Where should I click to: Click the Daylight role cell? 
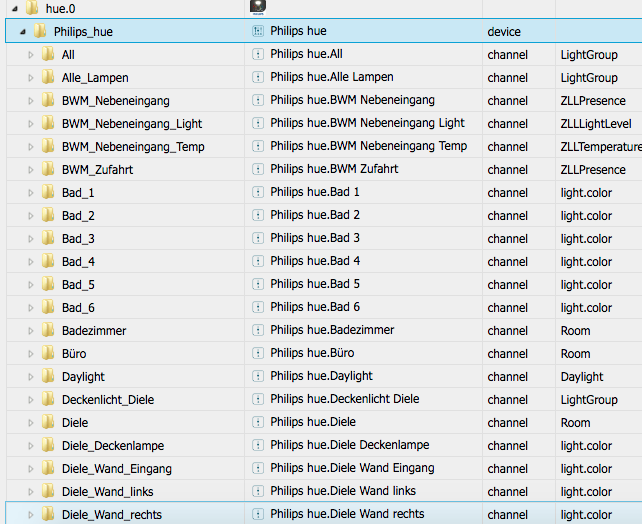[x=582, y=377]
